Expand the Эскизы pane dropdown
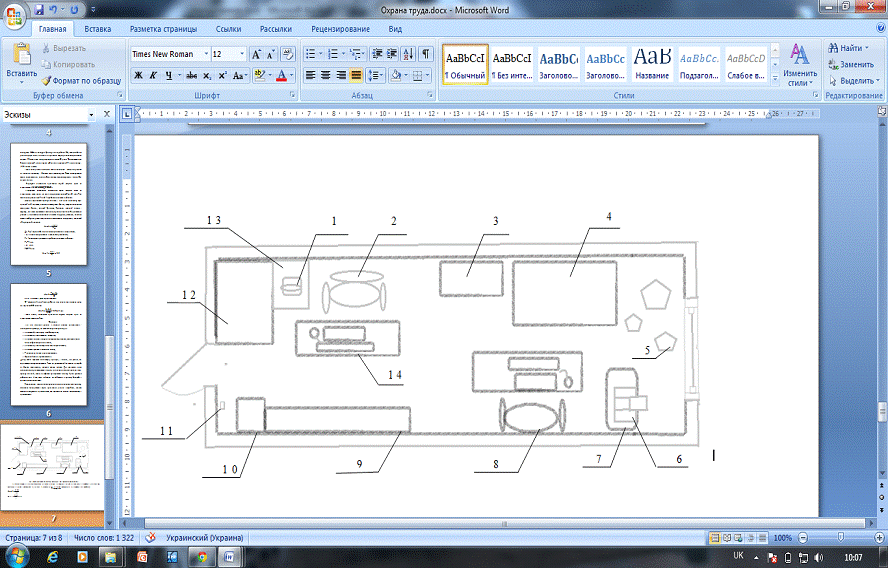 coord(91,115)
